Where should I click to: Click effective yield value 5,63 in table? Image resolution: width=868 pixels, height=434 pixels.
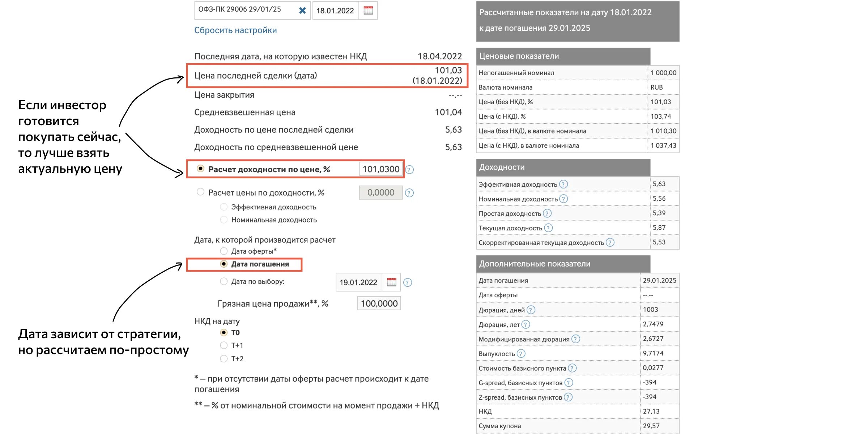[x=659, y=184]
